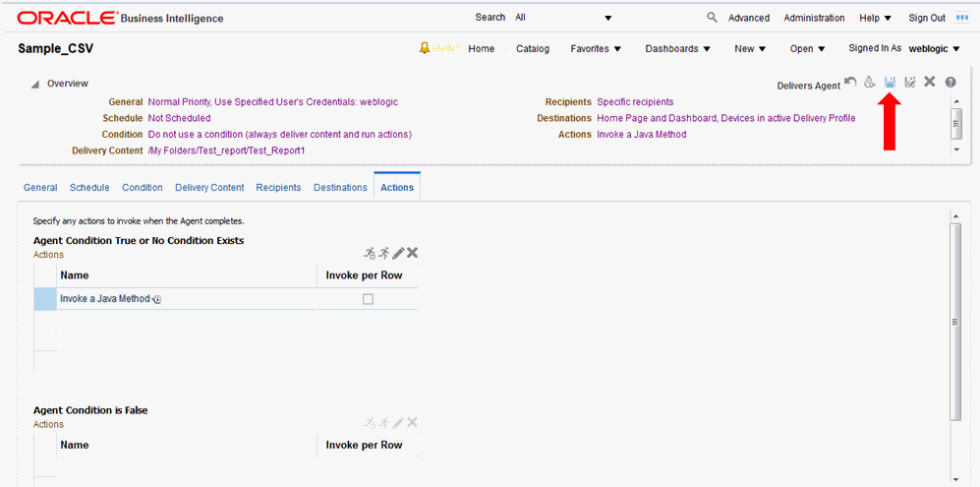Delete agent using the X icon in toolbar
Viewport: 980px width, 487px height.
[x=929, y=82]
